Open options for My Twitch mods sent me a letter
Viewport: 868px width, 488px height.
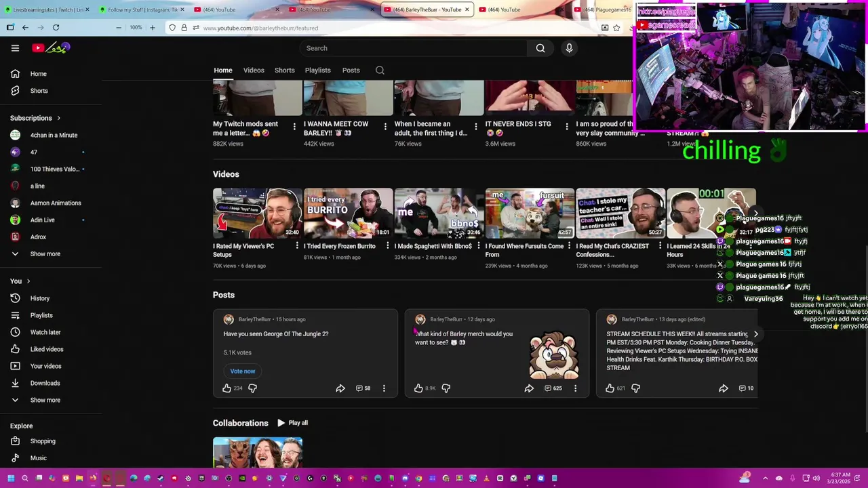[294, 127]
